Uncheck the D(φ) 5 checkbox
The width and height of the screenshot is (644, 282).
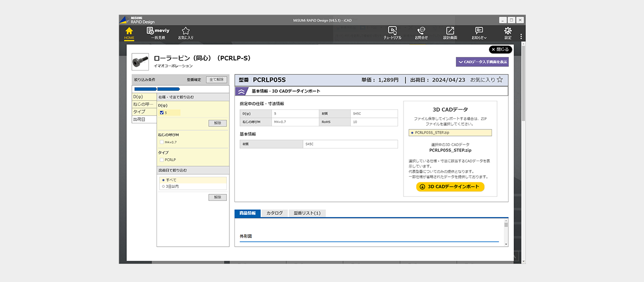pos(162,113)
